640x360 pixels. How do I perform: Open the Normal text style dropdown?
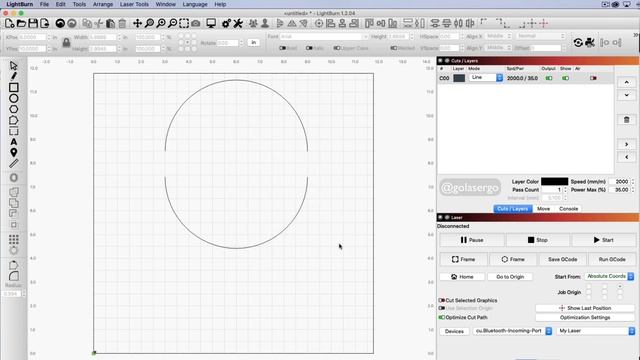[x=540, y=36]
